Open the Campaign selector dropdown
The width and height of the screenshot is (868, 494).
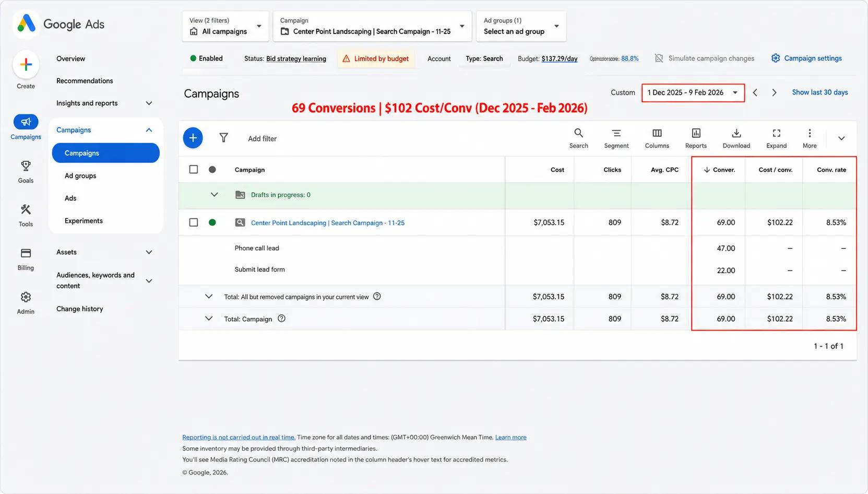373,26
